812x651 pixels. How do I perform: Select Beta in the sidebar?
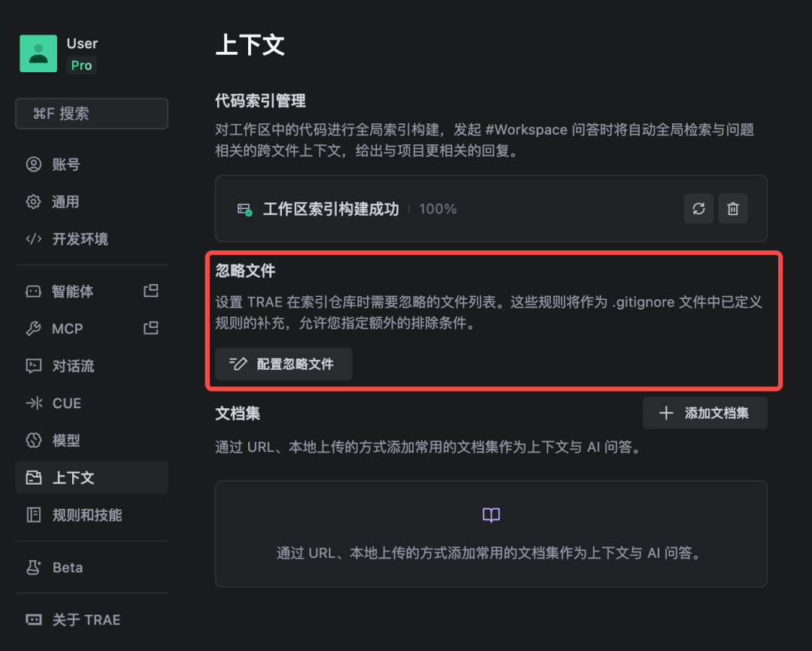[x=67, y=568]
